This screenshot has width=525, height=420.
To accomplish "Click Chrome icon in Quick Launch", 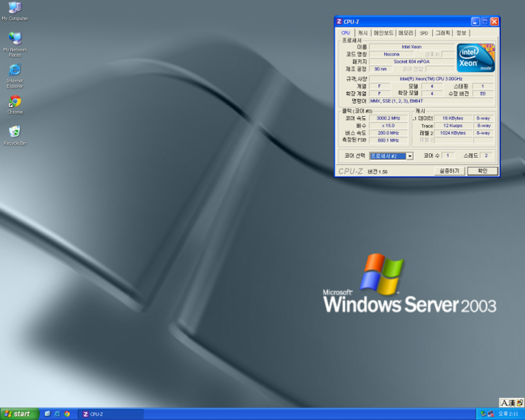I will pyautogui.click(x=67, y=414).
